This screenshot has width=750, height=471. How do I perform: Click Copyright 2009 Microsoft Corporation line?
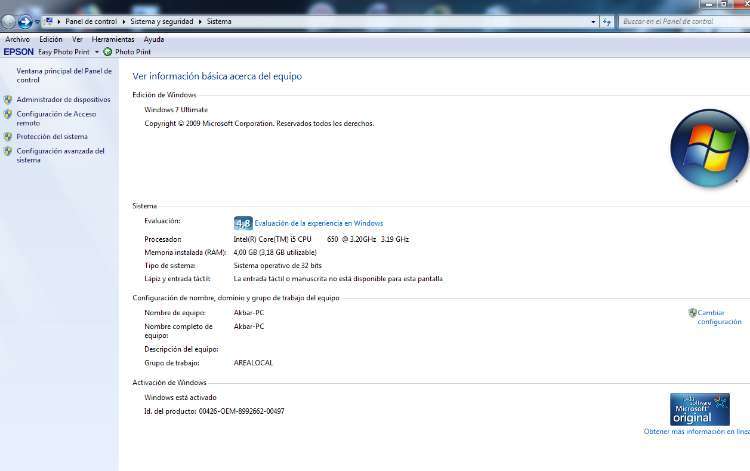[x=259, y=123]
